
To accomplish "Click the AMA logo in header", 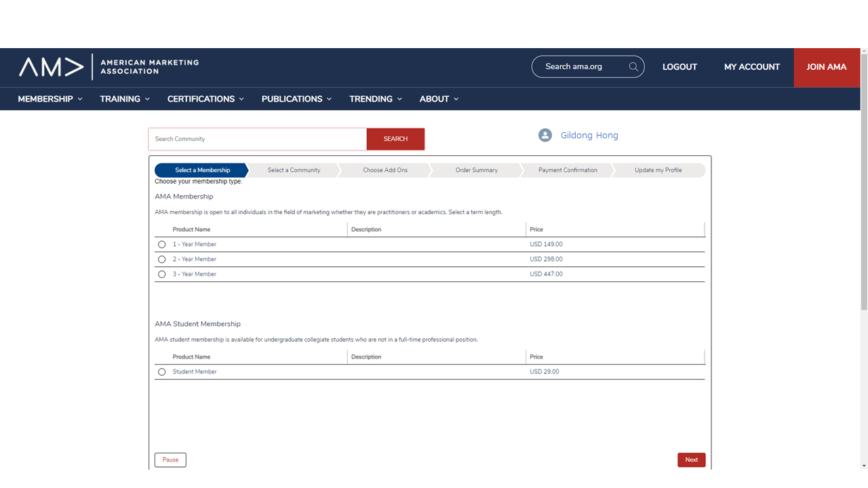I will [x=108, y=67].
